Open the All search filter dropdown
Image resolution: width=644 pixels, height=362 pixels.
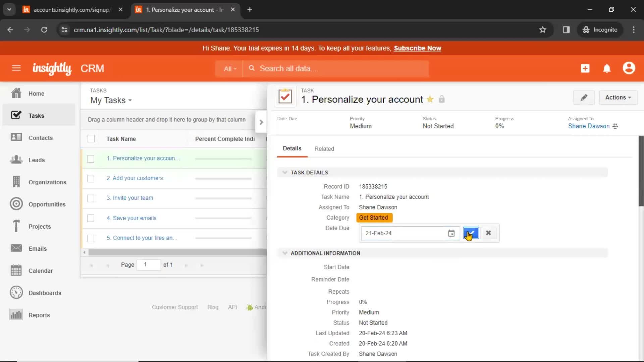click(x=230, y=69)
